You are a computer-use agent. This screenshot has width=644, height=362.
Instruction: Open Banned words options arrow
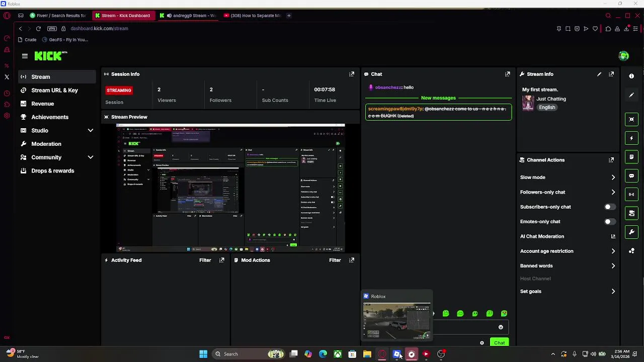click(x=613, y=266)
